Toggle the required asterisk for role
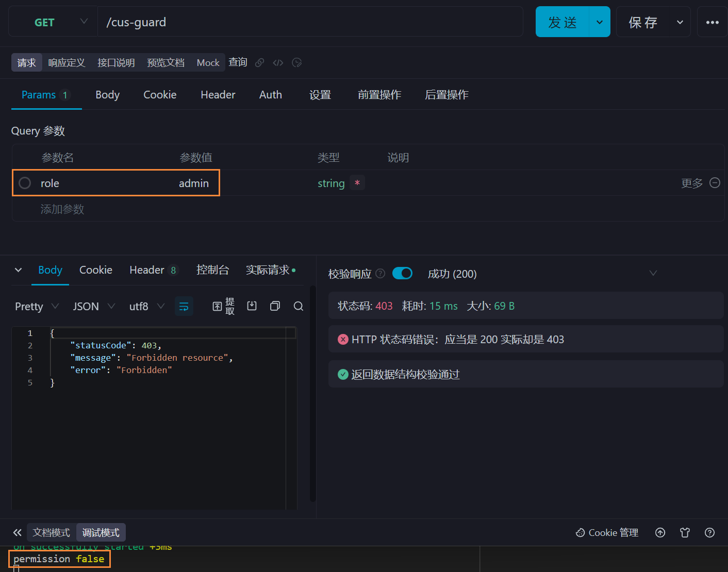The height and width of the screenshot is (572, 728). (357, 182)
